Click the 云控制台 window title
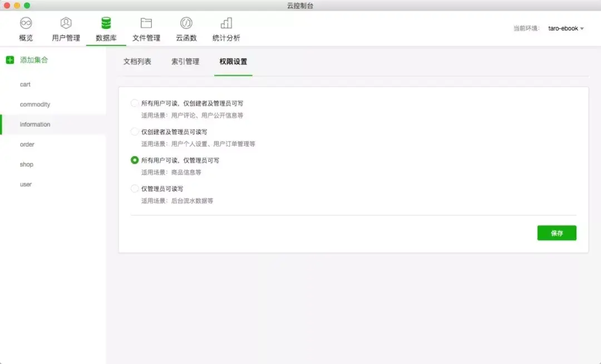This screenshot has width=601, height=364. click(300, 6)
